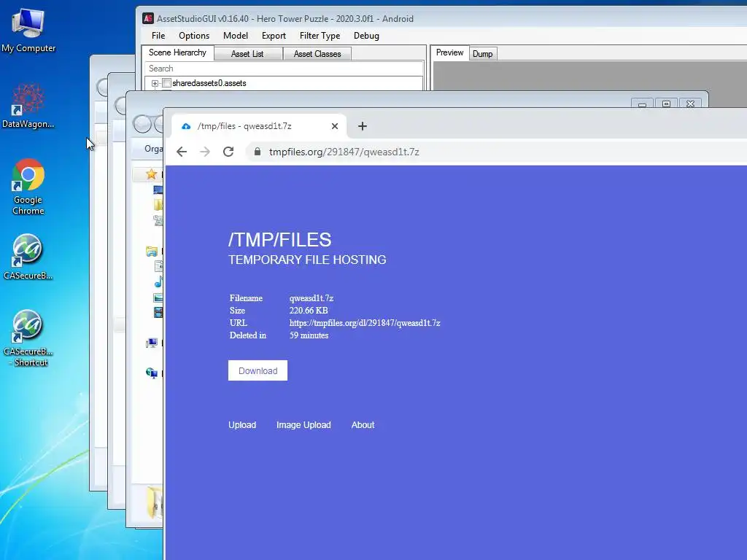Viewport: 747px width, 560px height.
Task: Click the size value 220.66 KB
Action: pyautogui.click(x=309, y=311)
